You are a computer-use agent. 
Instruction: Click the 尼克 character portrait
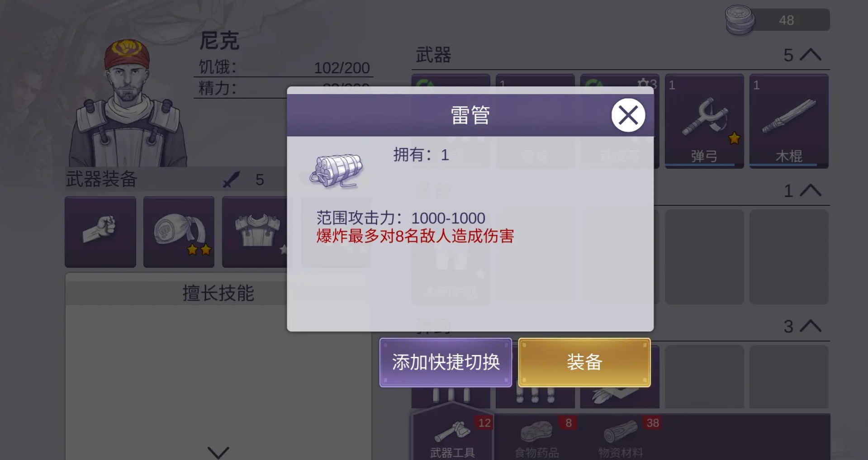[x=128, y=103]
